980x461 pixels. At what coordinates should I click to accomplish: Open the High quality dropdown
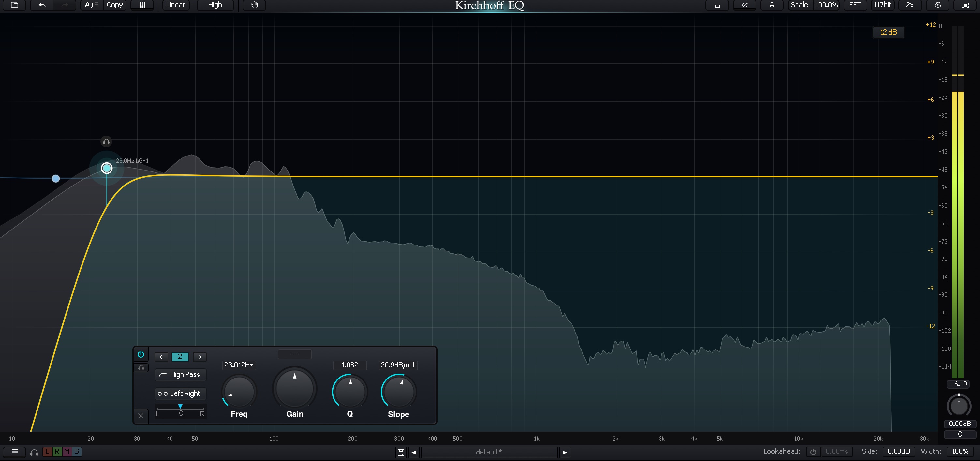click(x=215, y=5)
